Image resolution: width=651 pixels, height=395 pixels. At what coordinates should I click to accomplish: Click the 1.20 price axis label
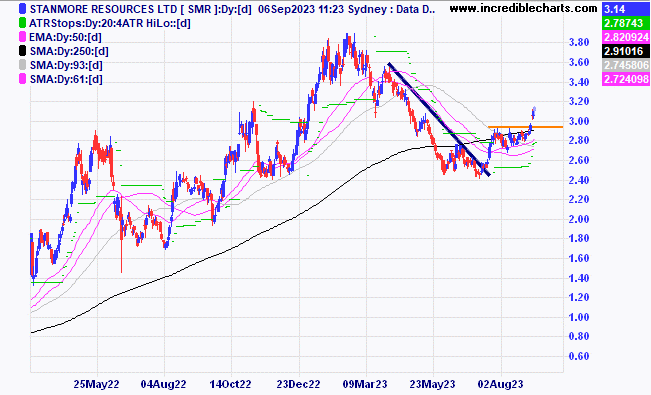pyautogui.click(x=579, y=297)
